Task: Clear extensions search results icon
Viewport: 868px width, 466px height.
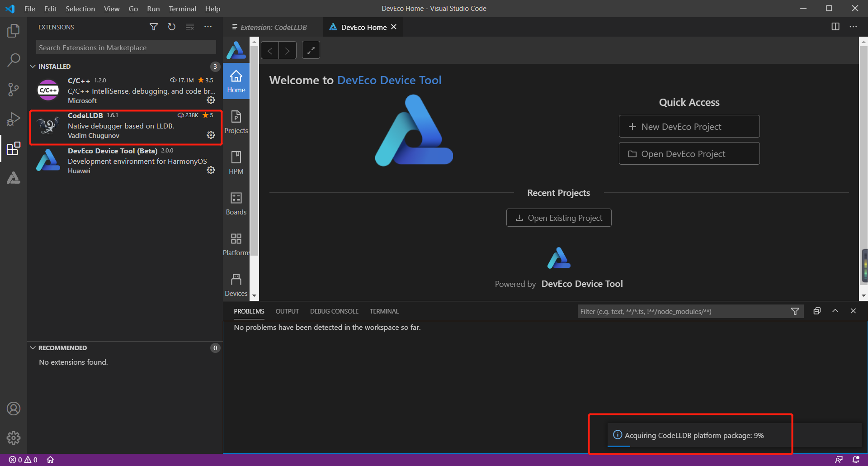Action: point(190,27)
